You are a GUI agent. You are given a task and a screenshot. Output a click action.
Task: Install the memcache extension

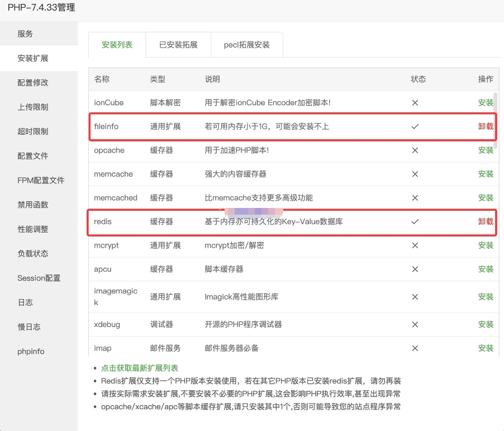486,174
